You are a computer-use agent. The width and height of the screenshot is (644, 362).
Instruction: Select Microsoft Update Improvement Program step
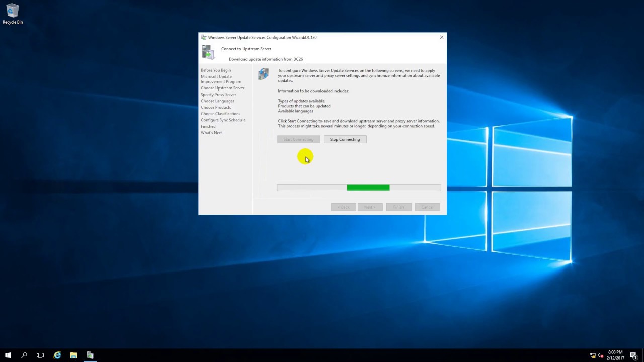(221, 79)
